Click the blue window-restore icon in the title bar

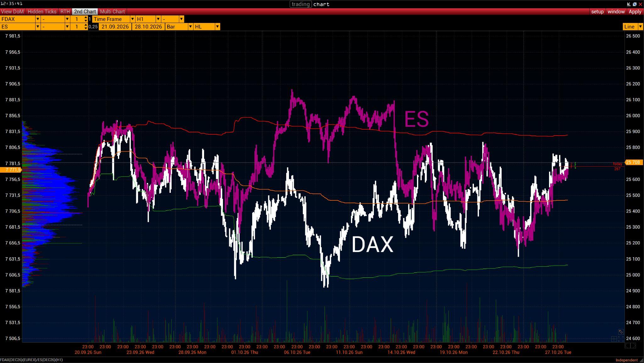pyautogui.click(x=635, y=4)
